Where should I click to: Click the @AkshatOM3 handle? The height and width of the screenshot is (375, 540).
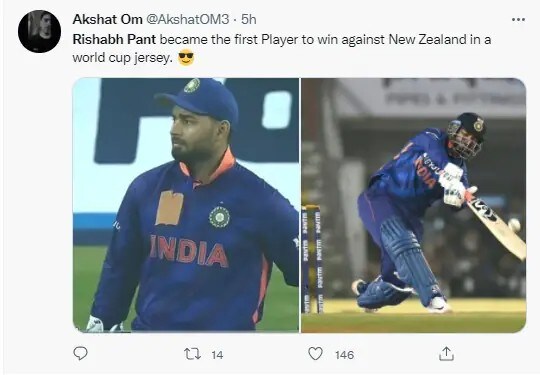188,19
